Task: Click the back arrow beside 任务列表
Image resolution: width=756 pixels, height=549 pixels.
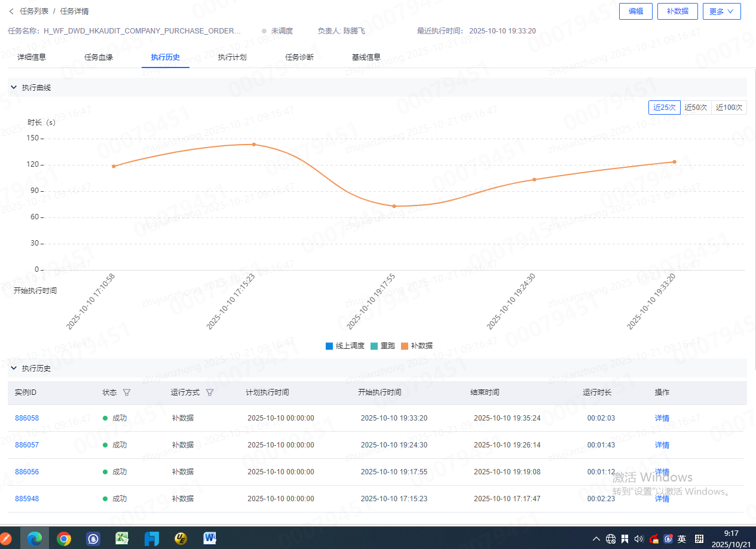Action: click(11, 11)
